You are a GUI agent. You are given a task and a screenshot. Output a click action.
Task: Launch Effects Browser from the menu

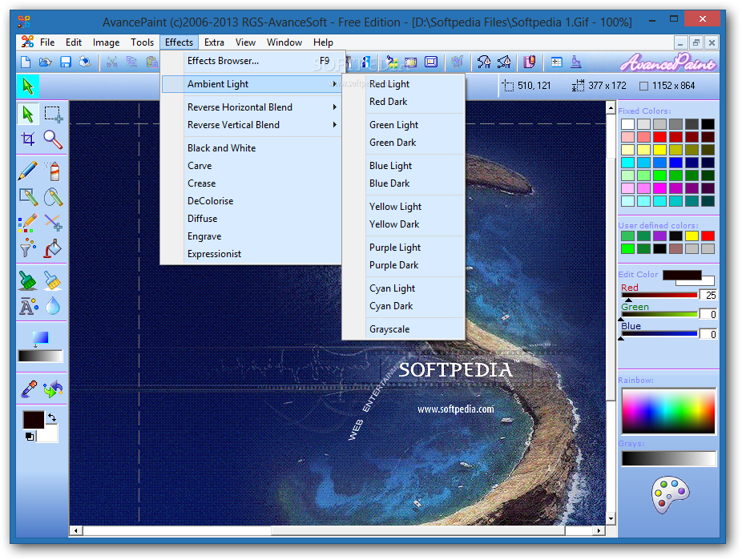(x=252, y=61)
